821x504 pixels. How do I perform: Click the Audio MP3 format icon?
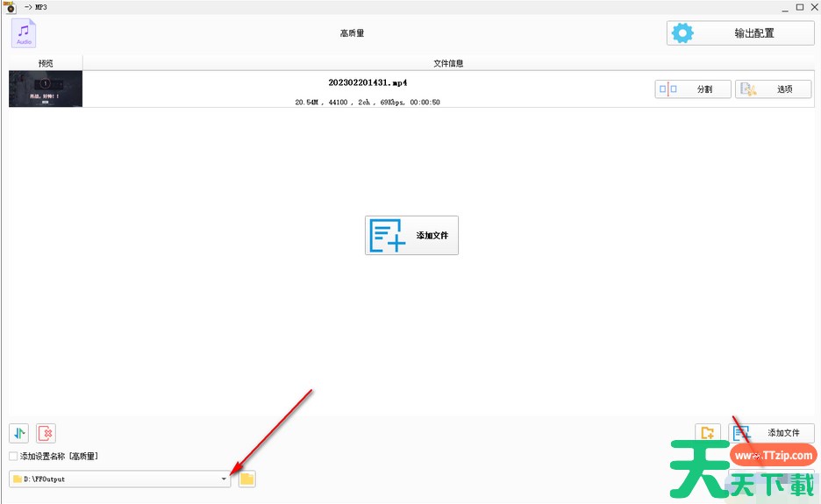(24, 33)
